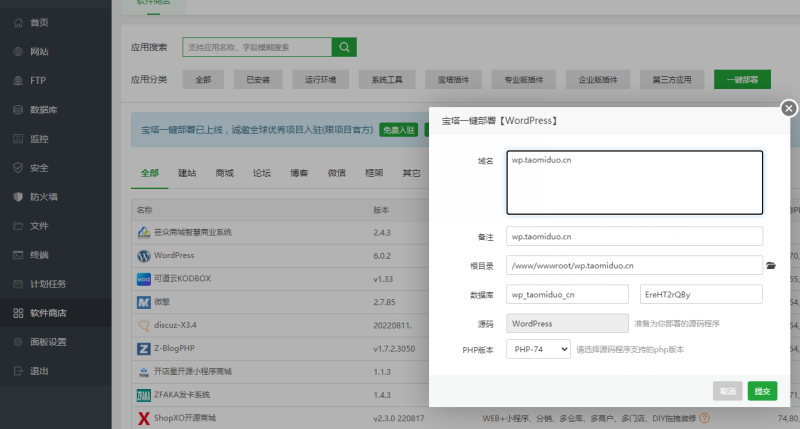Switch to the 商城 tab
800x429 pixels.
[x=224, y=173]
